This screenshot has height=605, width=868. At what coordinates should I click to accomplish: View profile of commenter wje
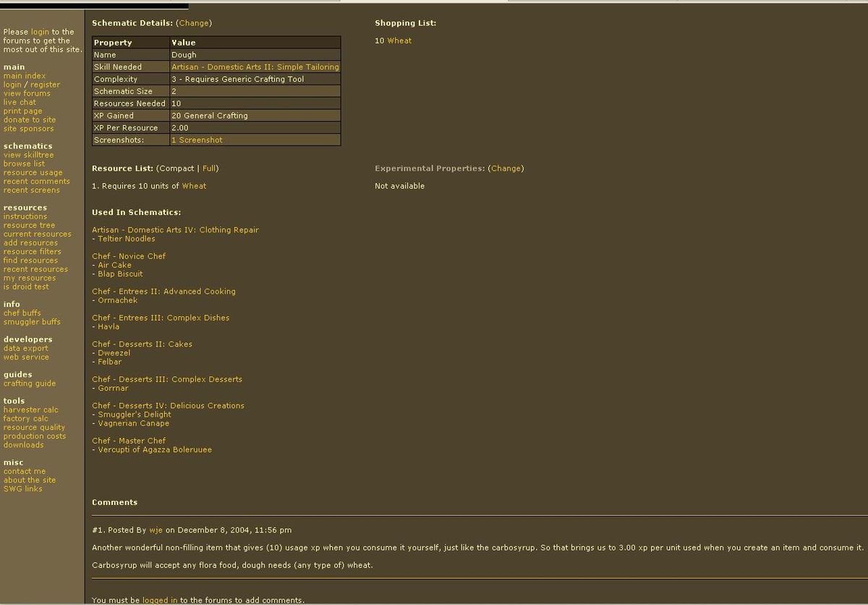(155, 530)
